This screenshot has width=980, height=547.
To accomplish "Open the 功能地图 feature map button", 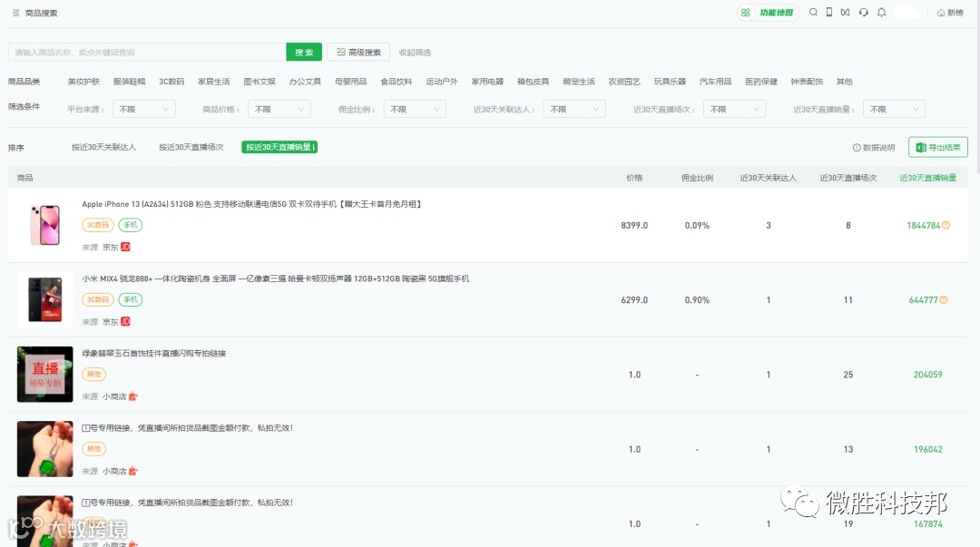I will point(769,13).
